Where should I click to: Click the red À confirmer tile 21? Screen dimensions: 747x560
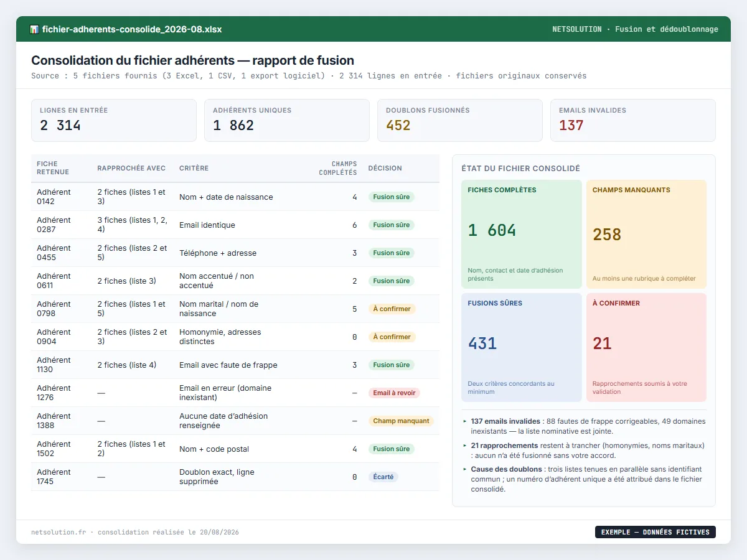[646, 347]
